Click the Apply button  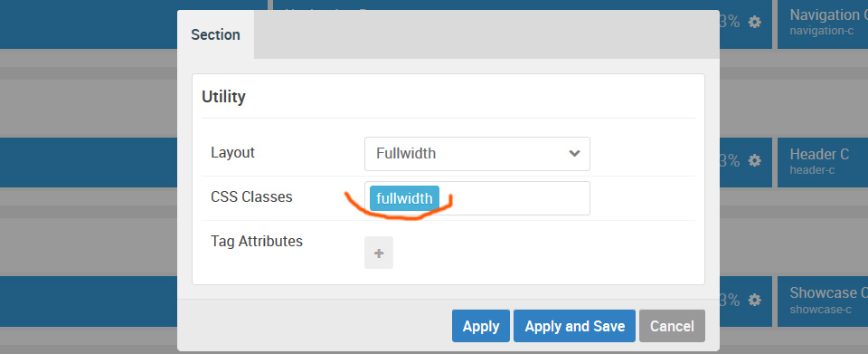pyautogui.click(x=481, y=326)
